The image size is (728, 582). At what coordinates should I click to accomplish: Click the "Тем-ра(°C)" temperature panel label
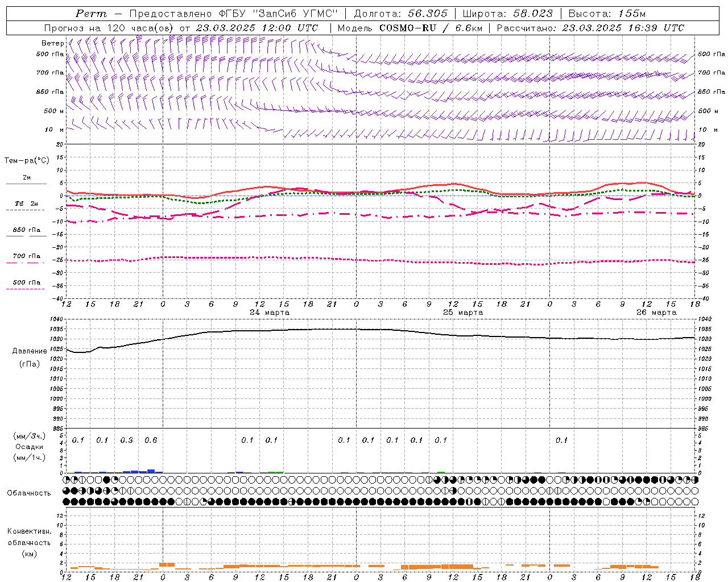tap(27, 161)
